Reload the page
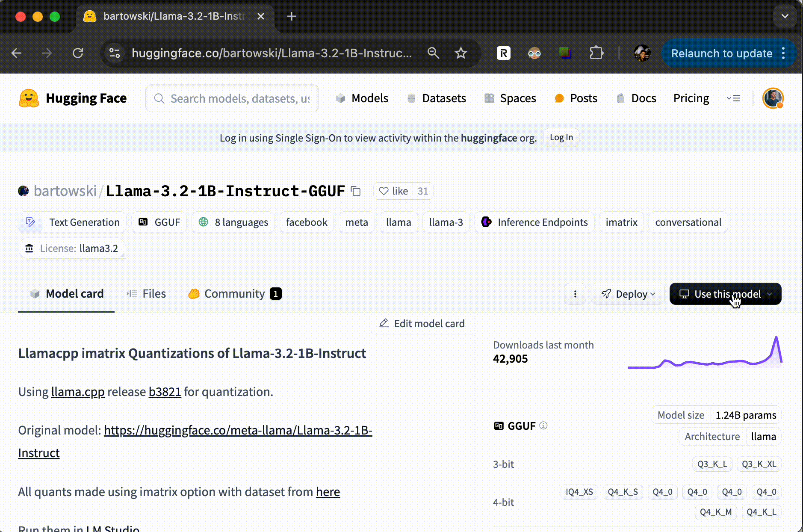Screen dimensions: 803x532 coord(78,53)
